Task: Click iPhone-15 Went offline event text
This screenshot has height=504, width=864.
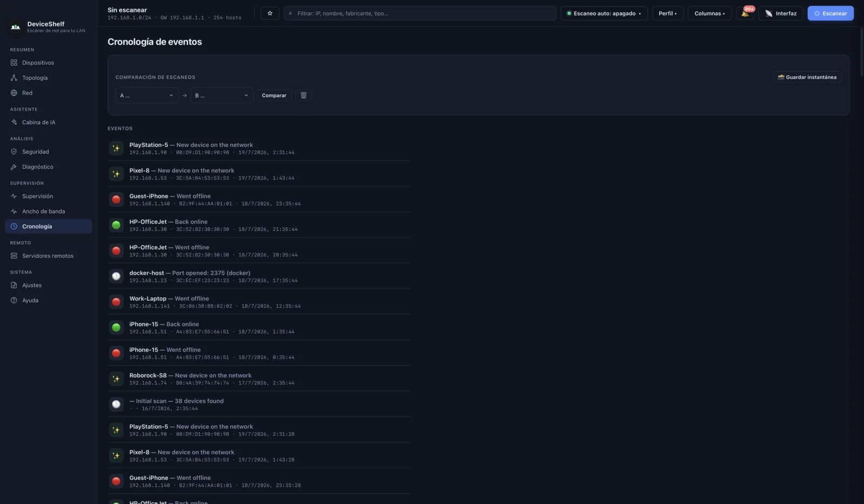Action: (165, 350)
